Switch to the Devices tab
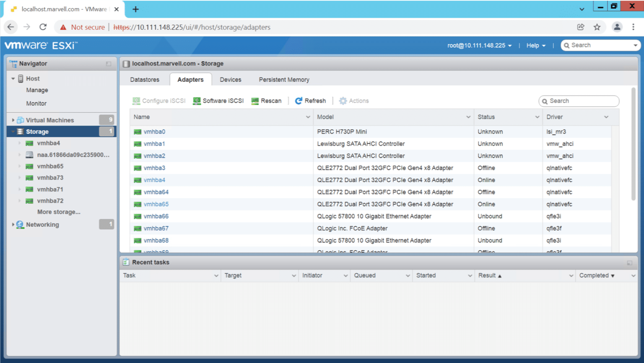Viewport: 644px width, 363px height. coord(231,80)
